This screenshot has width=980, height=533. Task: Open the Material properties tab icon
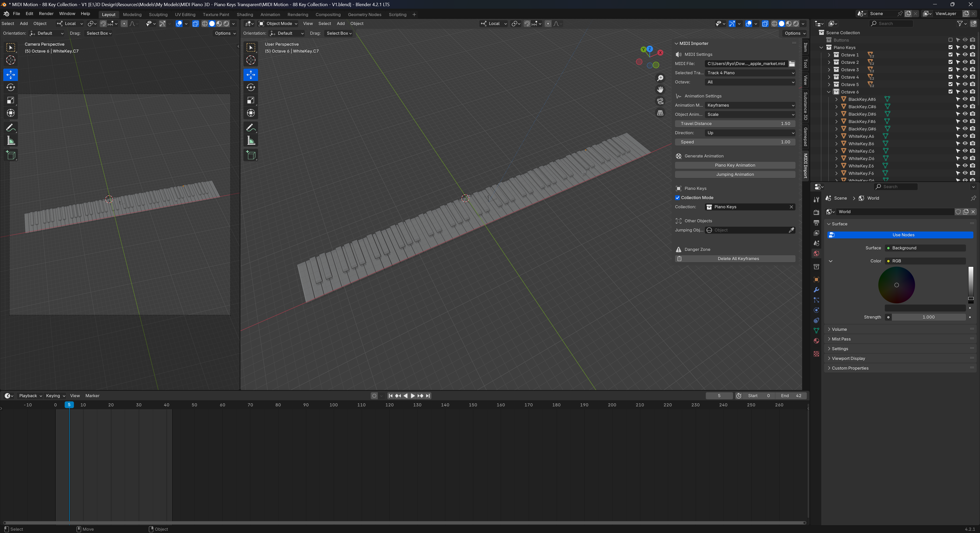click(x=816, y=341)
